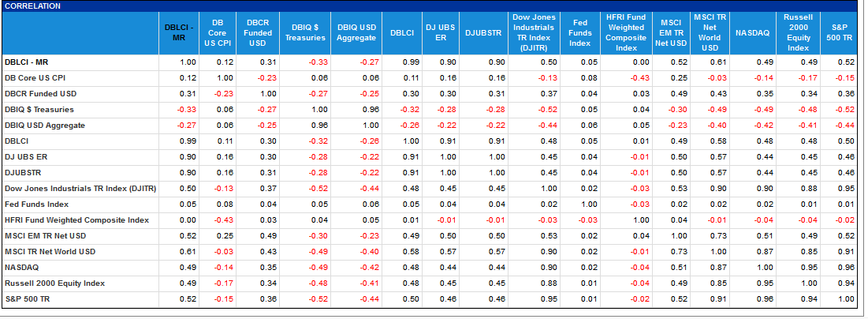Select the Dow Jones Industrials TR Index column header
This screenshot has height=319, width=868.
click(534, 32)
